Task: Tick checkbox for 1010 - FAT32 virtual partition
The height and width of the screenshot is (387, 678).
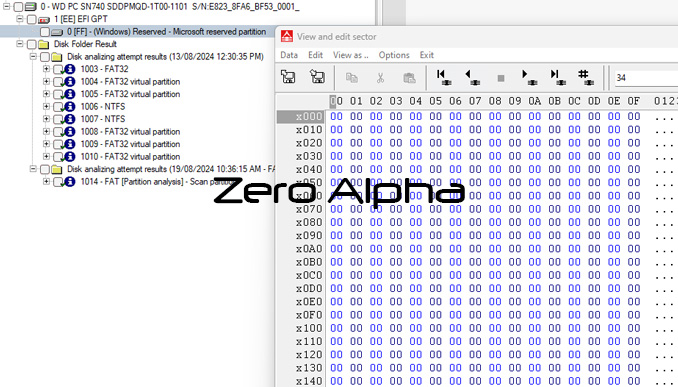Action: pos(58,157)
